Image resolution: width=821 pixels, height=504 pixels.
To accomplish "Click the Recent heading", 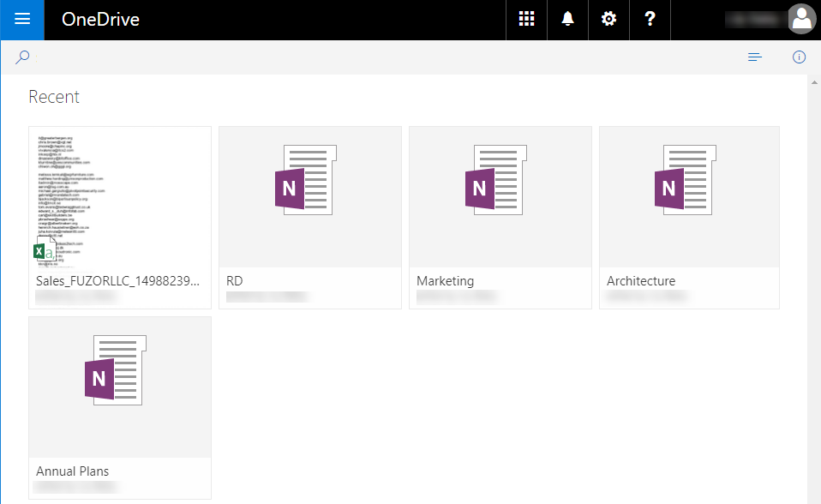I will [54, 97].
